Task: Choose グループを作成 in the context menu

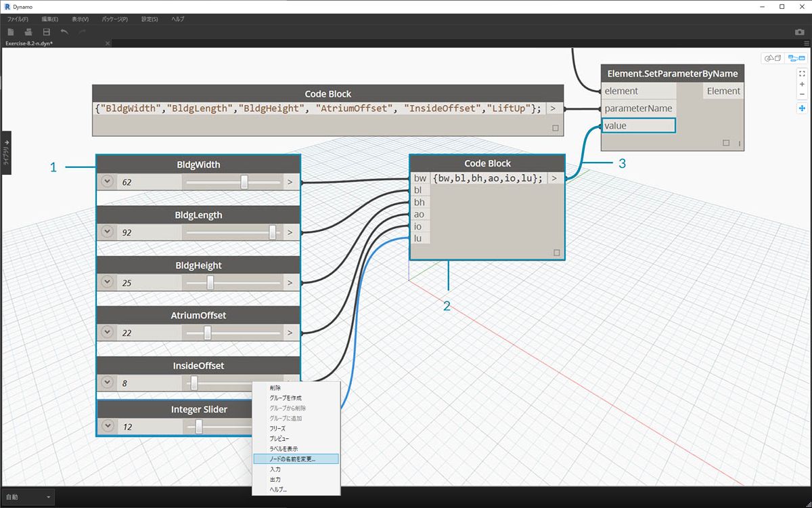Action: 296,398
